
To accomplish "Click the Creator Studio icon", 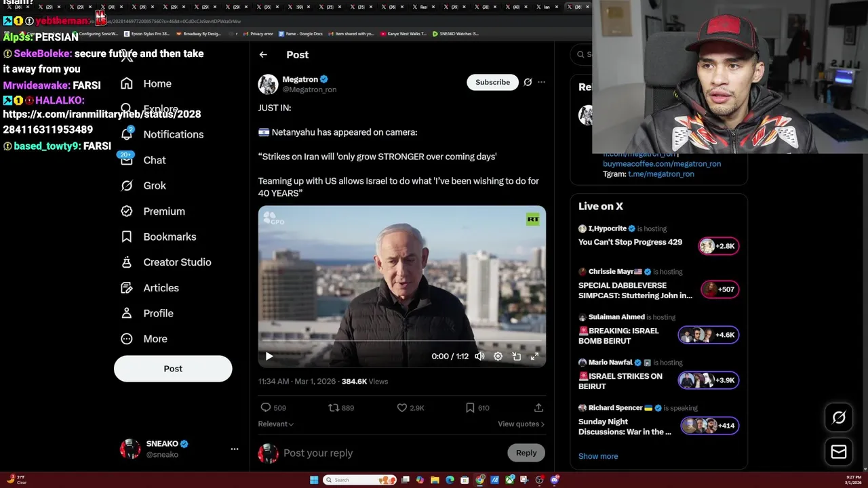I will point(127,262).
